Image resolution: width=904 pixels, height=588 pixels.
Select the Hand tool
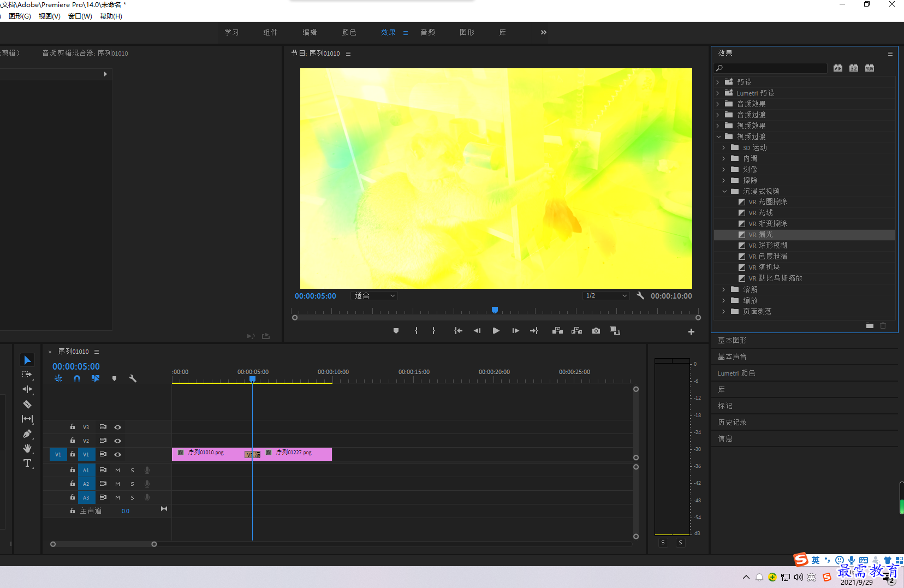click(27, 448)
